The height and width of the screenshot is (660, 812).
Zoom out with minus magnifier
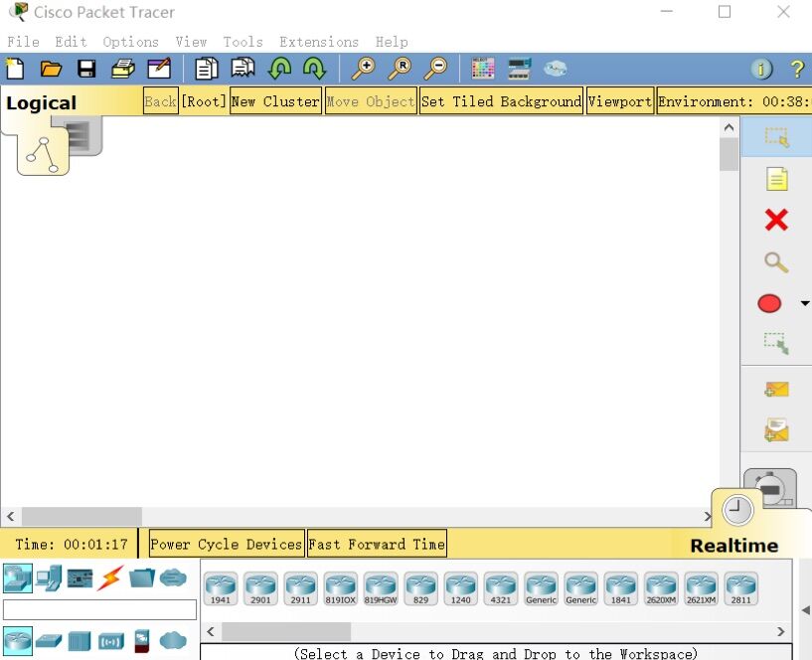point(435,69)
